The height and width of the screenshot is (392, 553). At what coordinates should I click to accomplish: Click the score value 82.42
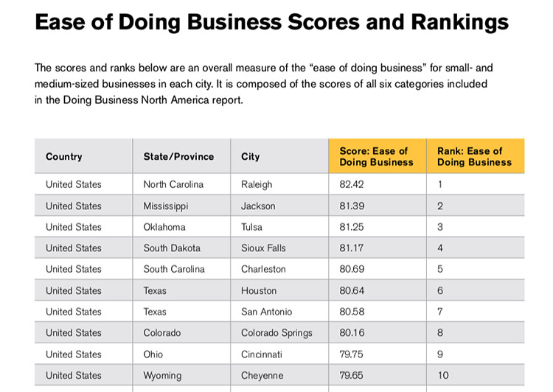352,185
